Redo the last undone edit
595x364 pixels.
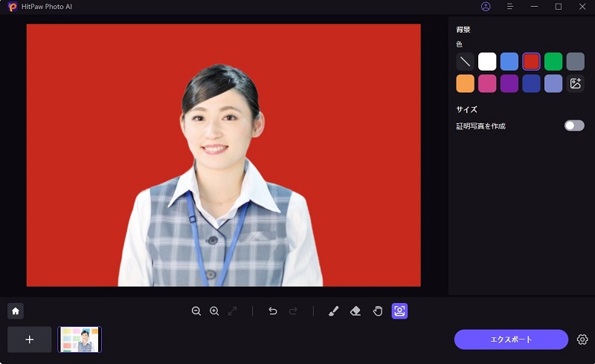coord(293,311)
